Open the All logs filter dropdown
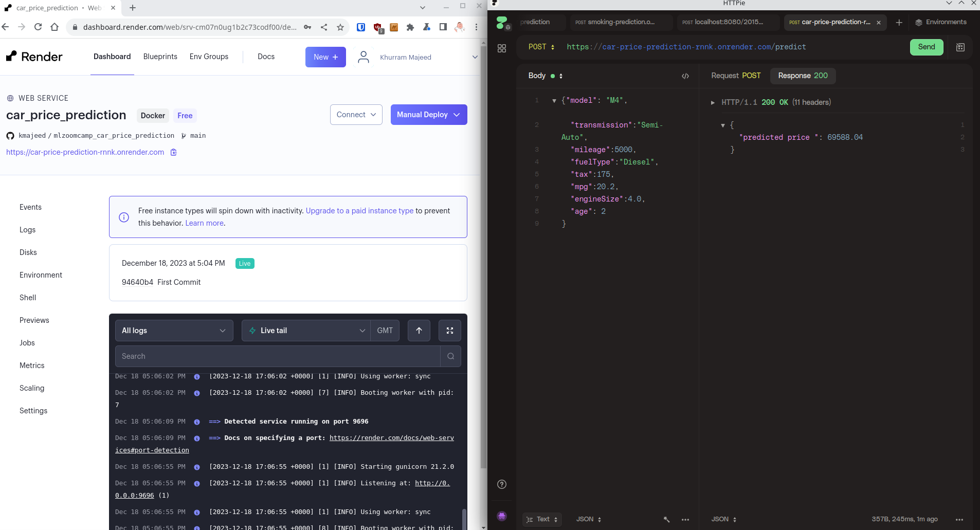Screen dimensions: 980x530 point(174,331)
